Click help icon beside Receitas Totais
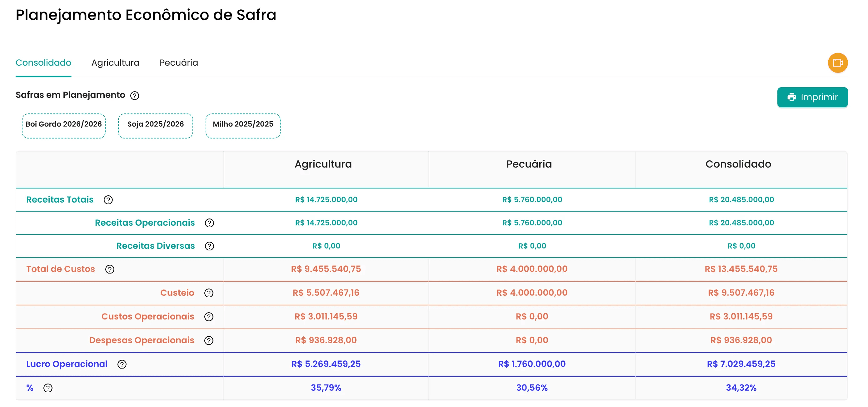 coord(108,200)
